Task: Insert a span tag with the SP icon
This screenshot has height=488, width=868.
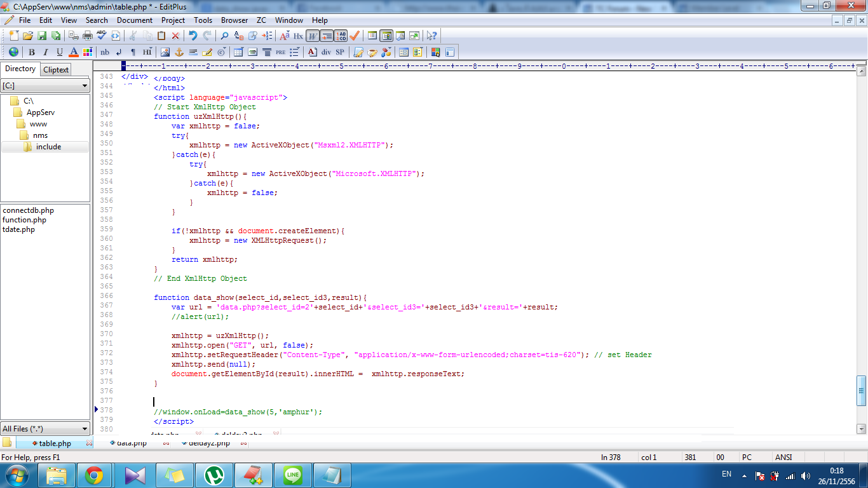Action: (x=340, y=52)
